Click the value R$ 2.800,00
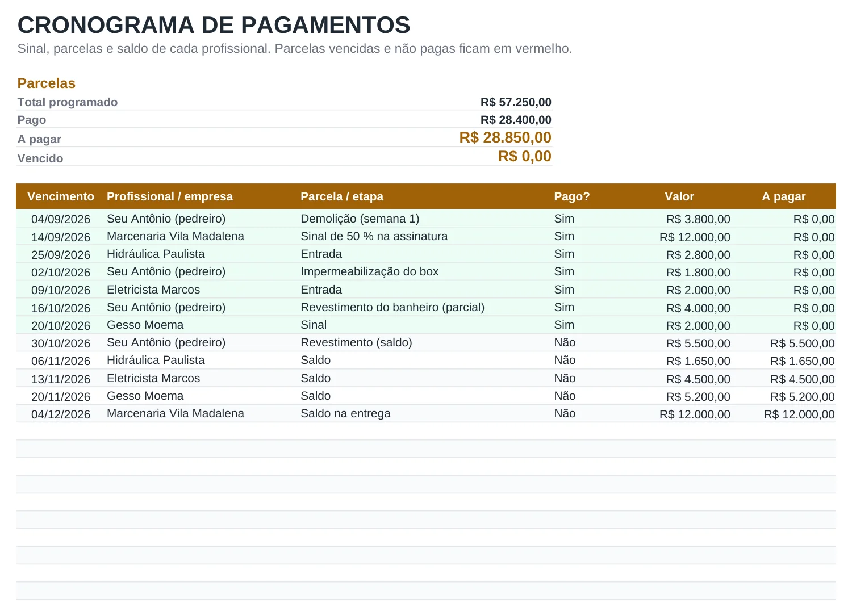The width and height of the screenshot is (852, 616). tap(698, 255)
